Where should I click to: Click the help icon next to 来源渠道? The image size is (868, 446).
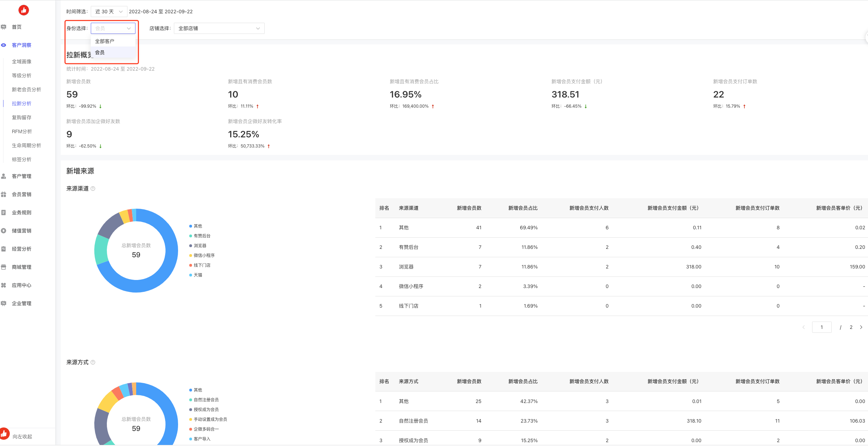point(93,189)
